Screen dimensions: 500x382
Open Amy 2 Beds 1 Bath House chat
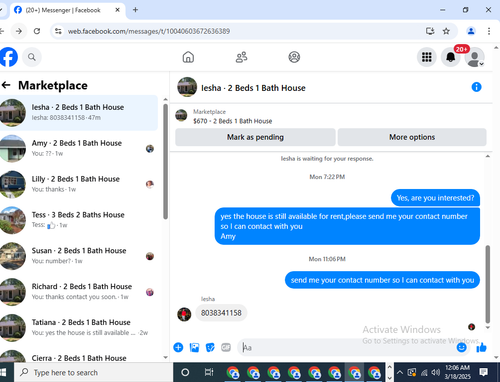pos(79,148)
